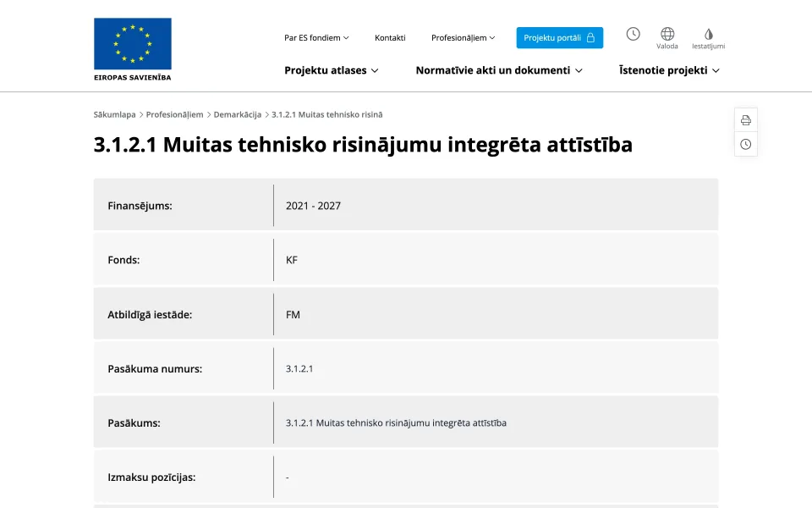Select the Fonds: label
This screenshot has height=508, width=812.
[x=123, y=260]
